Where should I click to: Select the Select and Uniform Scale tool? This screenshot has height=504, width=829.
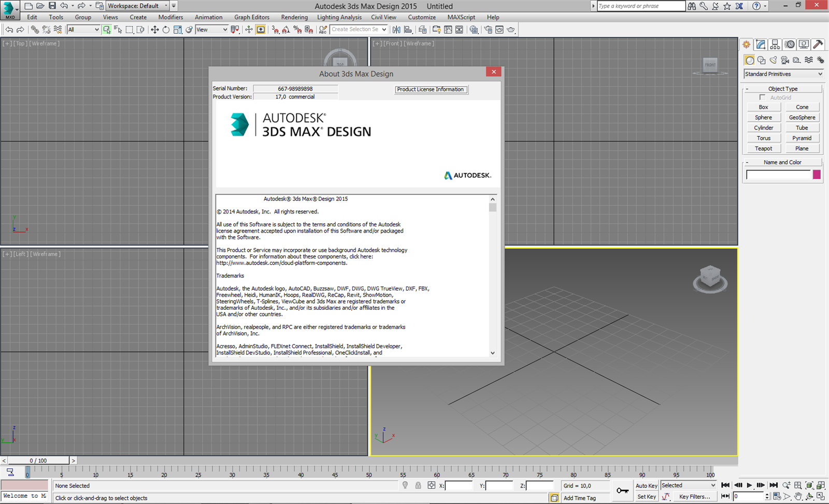pyautogui.click(x=177, y=30)
